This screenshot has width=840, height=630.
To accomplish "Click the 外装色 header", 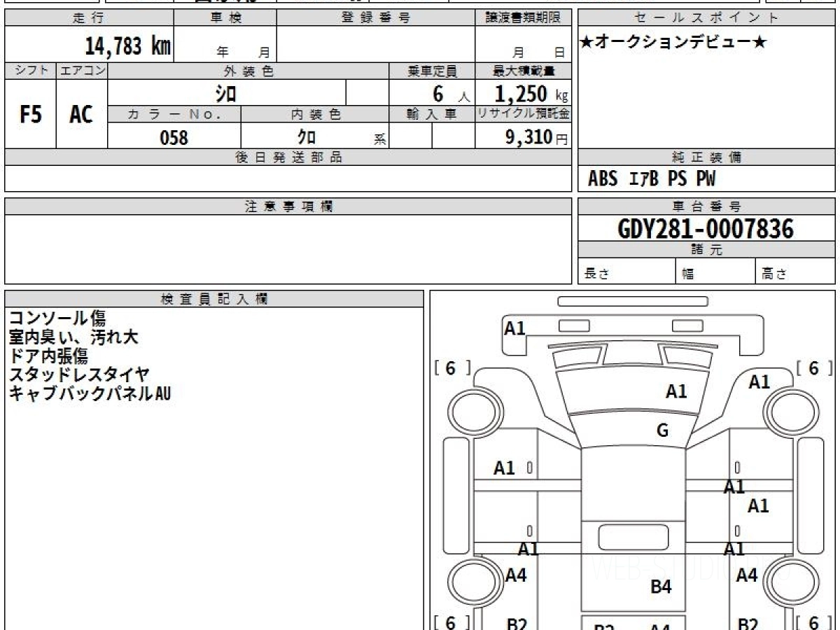I will tap(248, 71).
